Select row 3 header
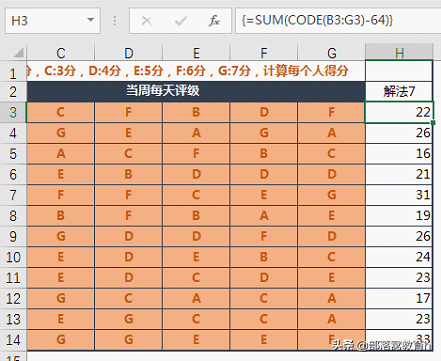Screen dimensions: 441x361 [x=13, y=113]
